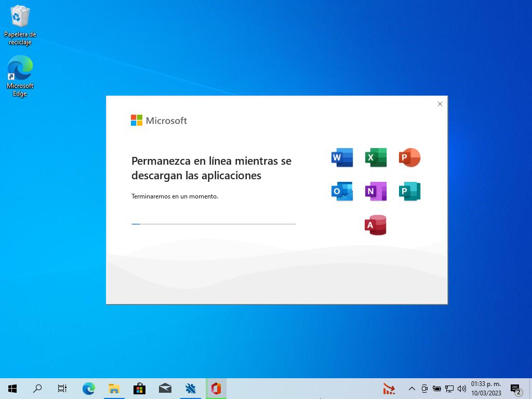Click the Publisher app icon
This screenshot has height=399, width=532.
point(409,191)
